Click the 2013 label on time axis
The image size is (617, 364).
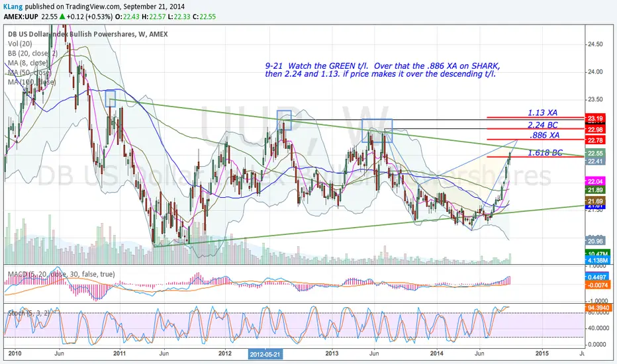[x=332, y=353]
